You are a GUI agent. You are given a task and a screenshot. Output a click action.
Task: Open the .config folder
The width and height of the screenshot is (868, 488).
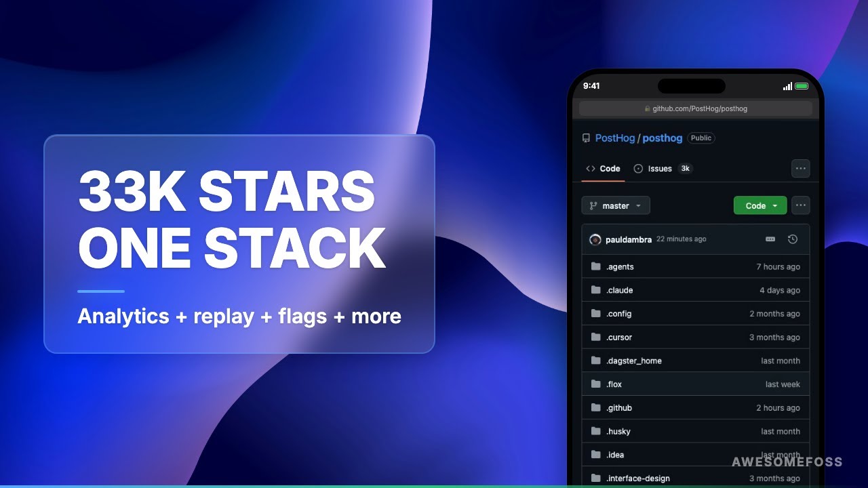coord(618,314)
